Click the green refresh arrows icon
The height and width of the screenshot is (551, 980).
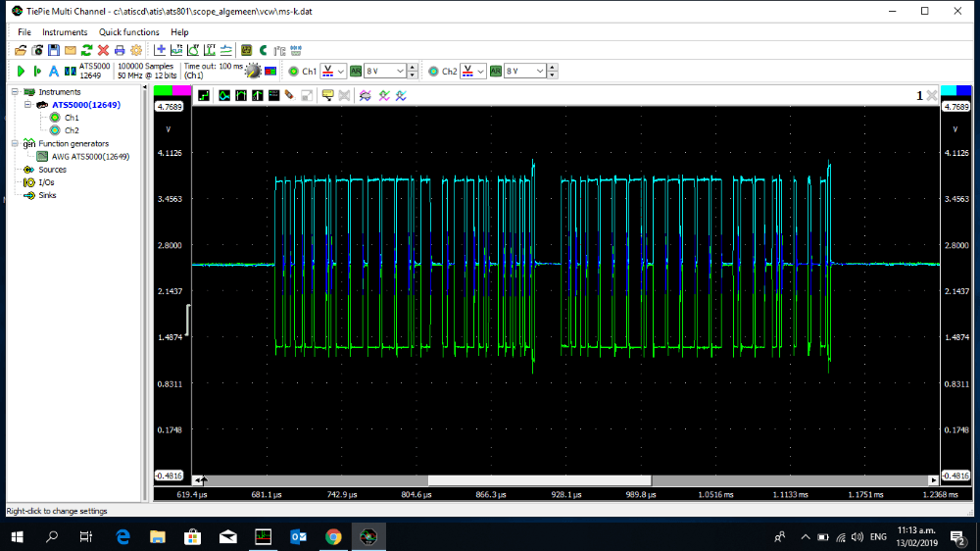click(86, 50)
